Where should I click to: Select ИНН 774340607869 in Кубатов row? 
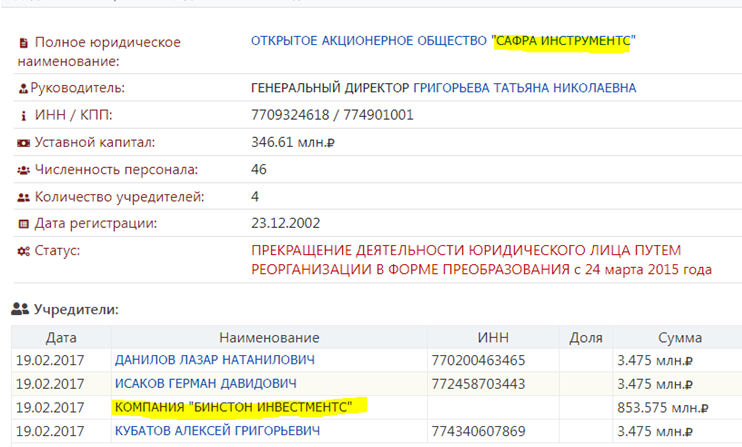pyautogui.click(x=478, y=431)
